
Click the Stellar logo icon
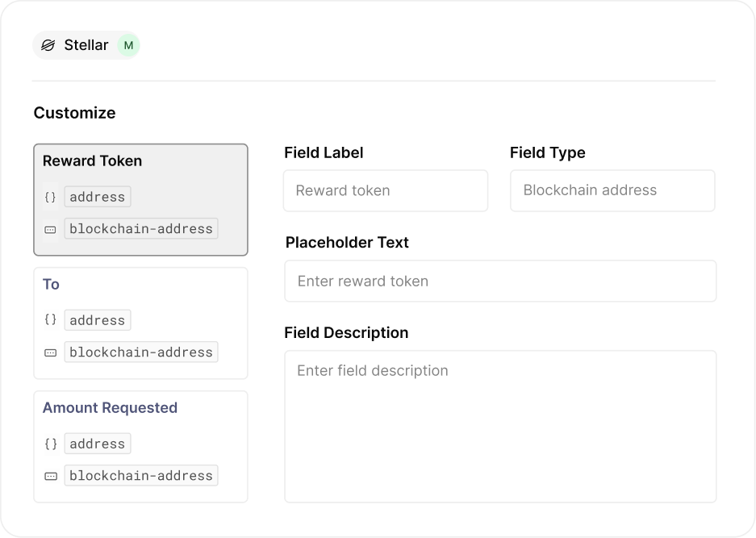[x=48, y=45]
